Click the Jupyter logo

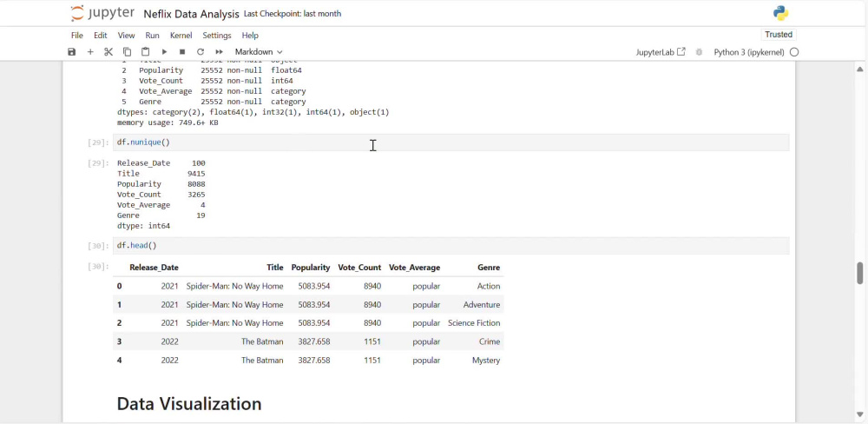pos(103,13)
